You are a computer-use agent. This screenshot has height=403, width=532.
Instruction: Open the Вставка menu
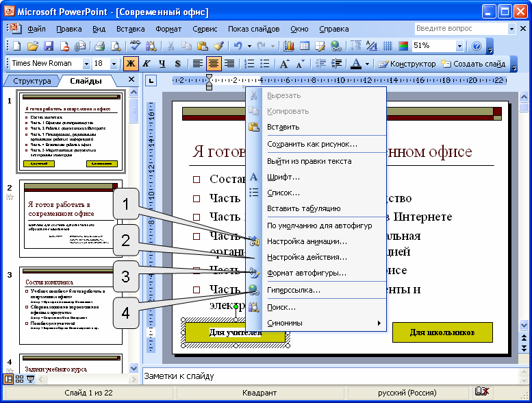pos(131,29)
